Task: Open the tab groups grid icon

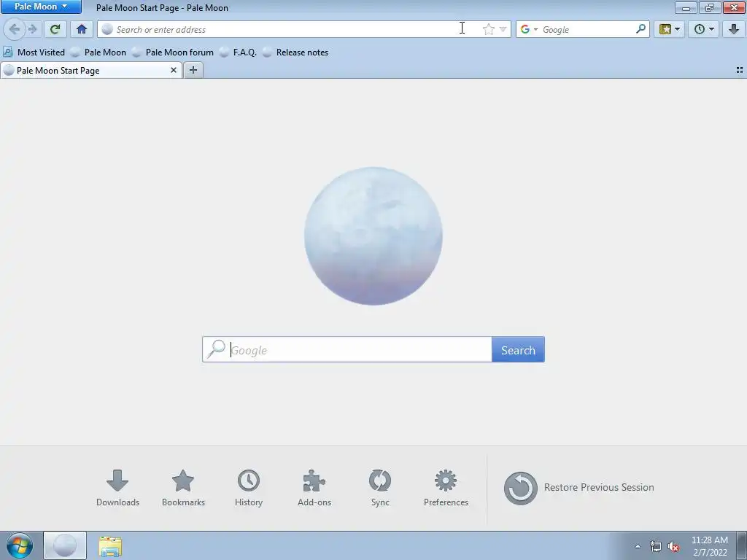Action: (x=740, y=70)
